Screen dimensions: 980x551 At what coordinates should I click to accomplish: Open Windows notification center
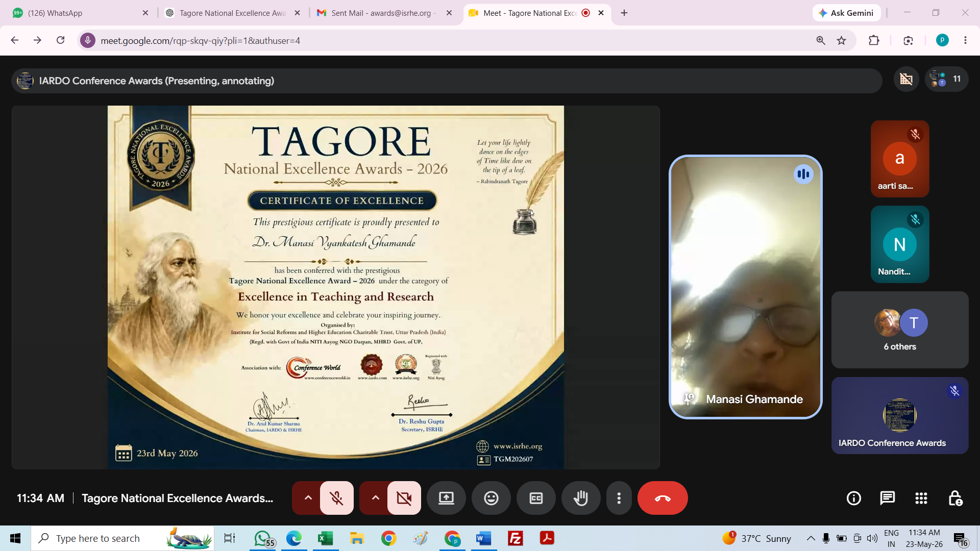[x=961, y=539]
